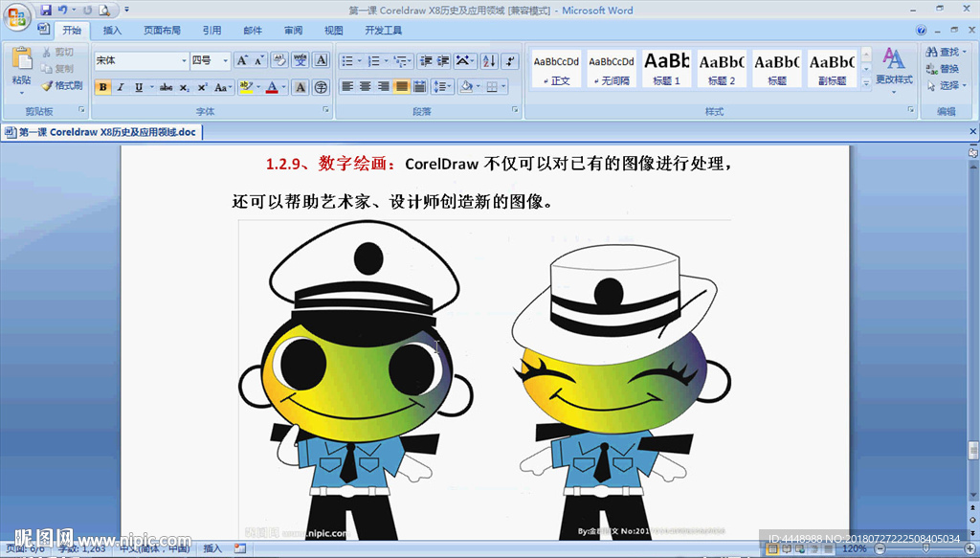
Task: Start a bulleted list
Action: (348, 60)
